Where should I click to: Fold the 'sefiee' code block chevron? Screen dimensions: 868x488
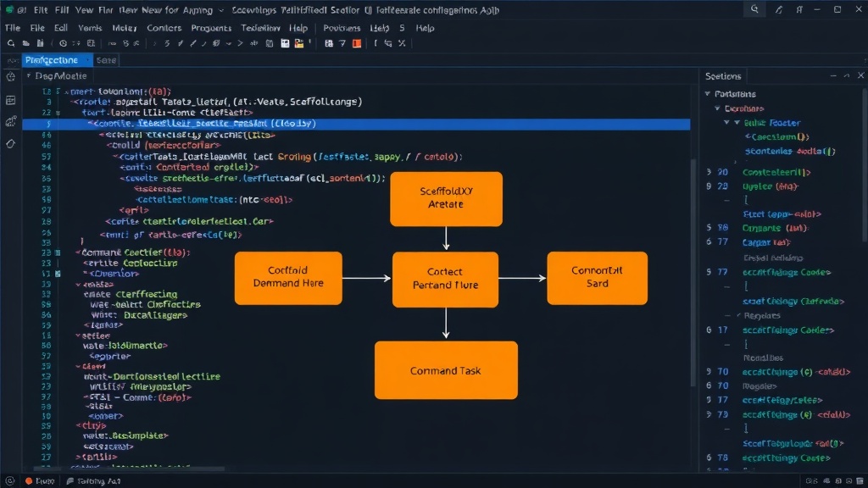point(78,335)
